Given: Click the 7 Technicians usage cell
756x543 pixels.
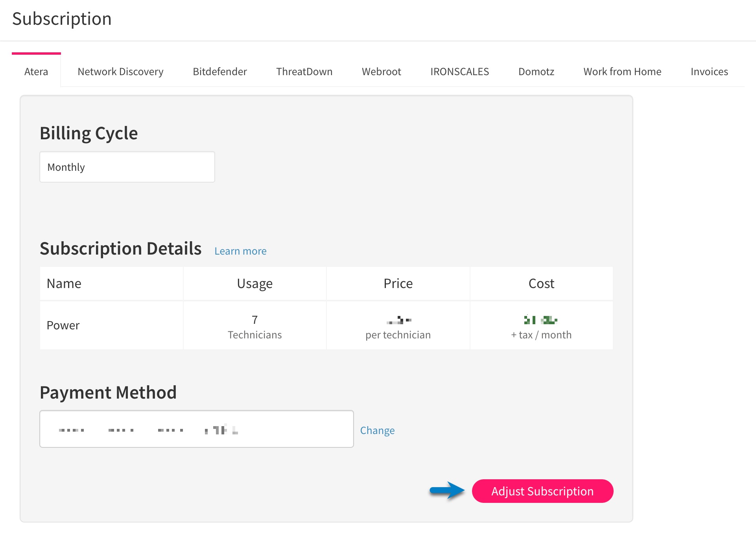Looking at the screenshot, I should (255, 325).
